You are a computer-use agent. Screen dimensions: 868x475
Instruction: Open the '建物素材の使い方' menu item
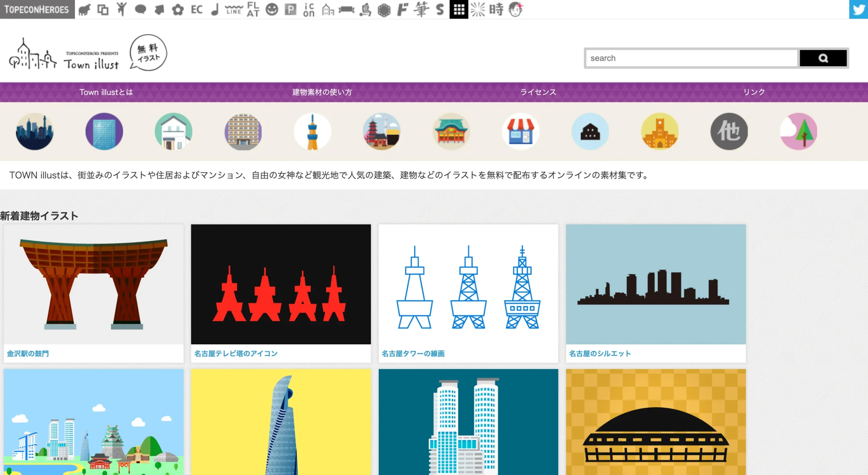pyautogui.click(x=322, y=92)
